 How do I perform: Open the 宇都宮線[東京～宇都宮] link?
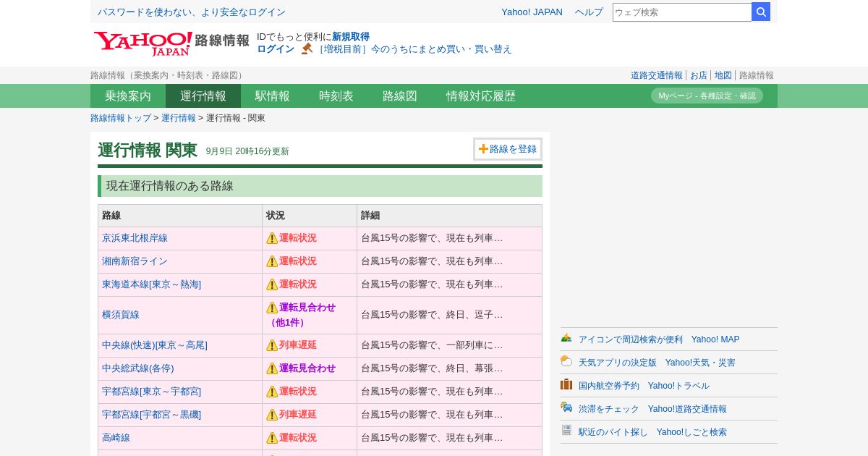point(151,392)
